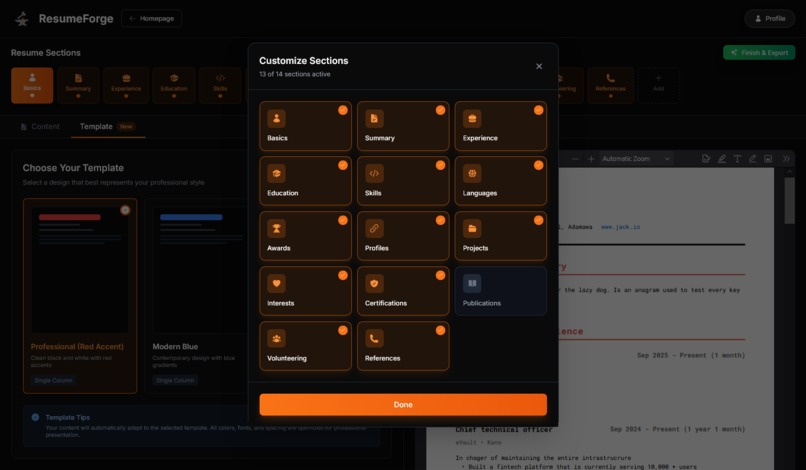Select the Modern Blue template thumbnail
806x470 pixels.
point(200,270)
